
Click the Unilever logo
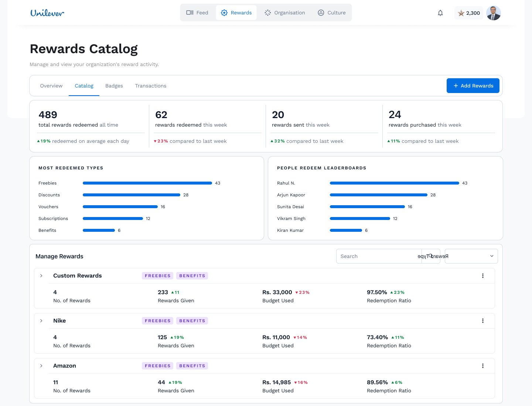click(47, 13)
